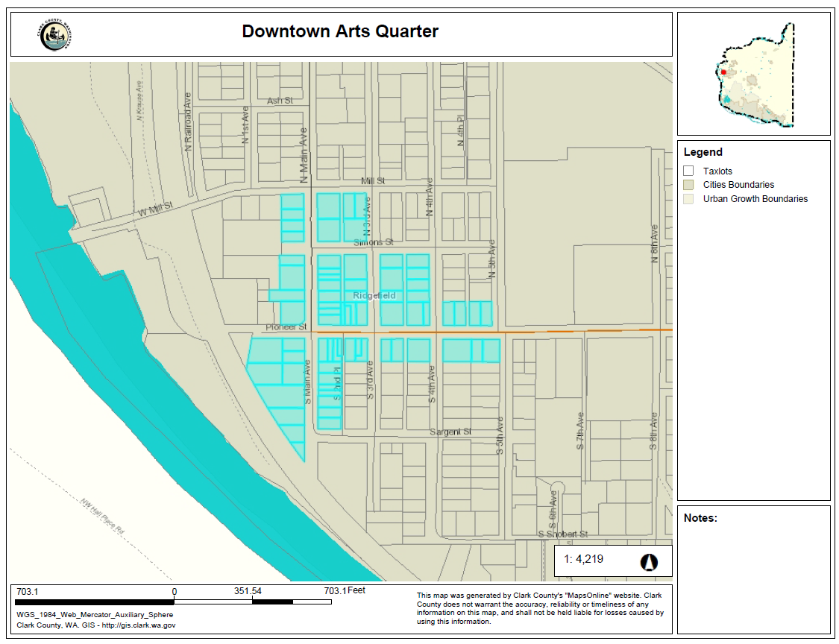Click the Pioneer St label
839x644 pixels.
click(x=286, y=327)
